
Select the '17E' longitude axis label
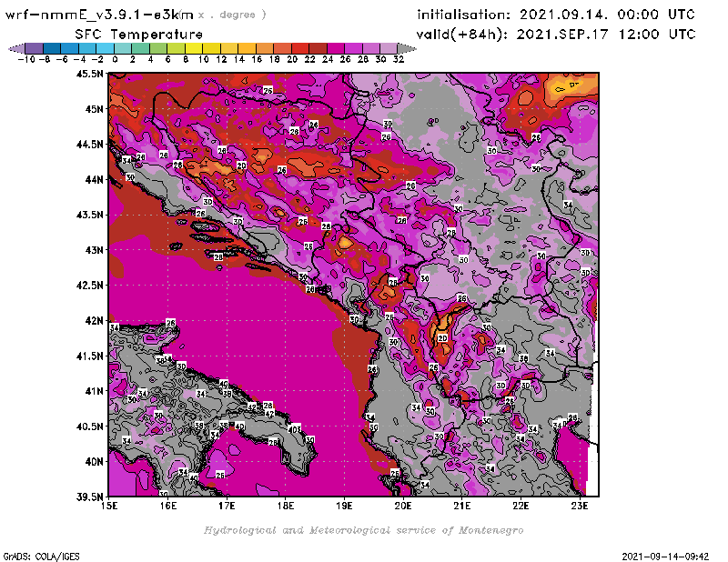(x=227, y=506)
